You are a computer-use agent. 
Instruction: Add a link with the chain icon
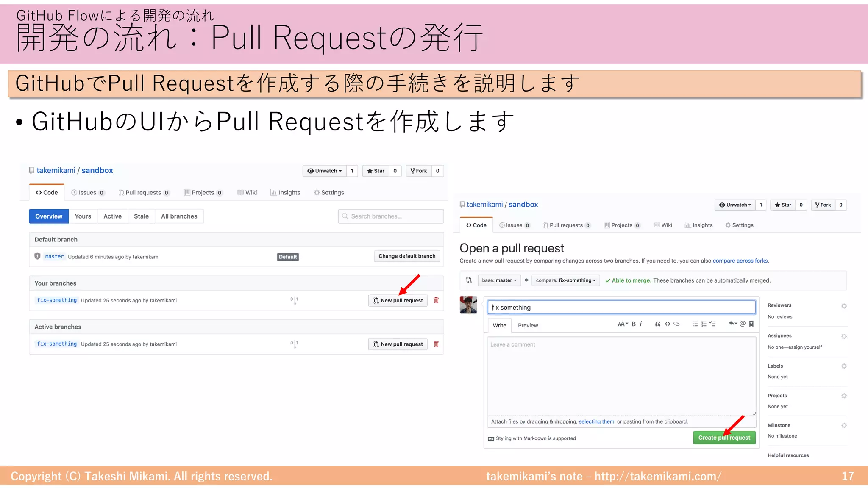677,324
